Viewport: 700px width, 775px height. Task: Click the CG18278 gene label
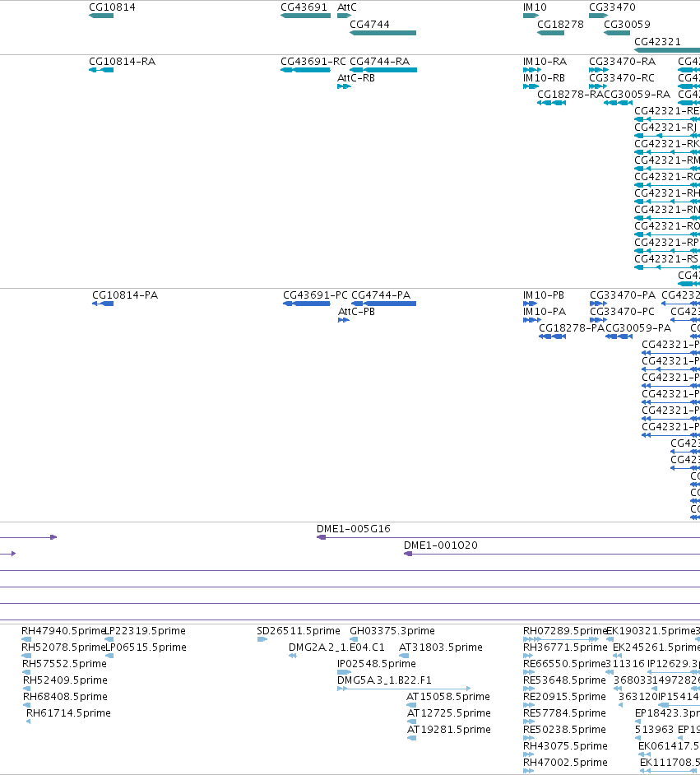(x=560, y=25)
